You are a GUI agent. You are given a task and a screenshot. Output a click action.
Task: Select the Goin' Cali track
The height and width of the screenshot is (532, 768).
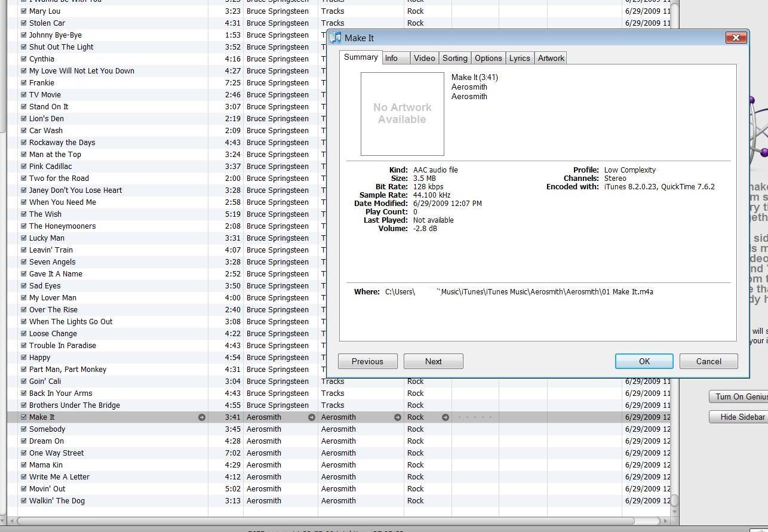coord(45,382)
